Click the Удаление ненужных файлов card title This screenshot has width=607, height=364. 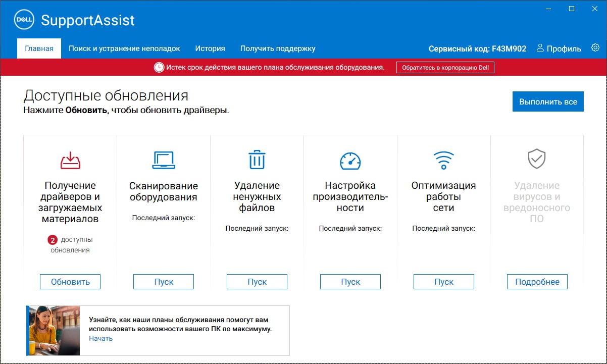[257, 197]
